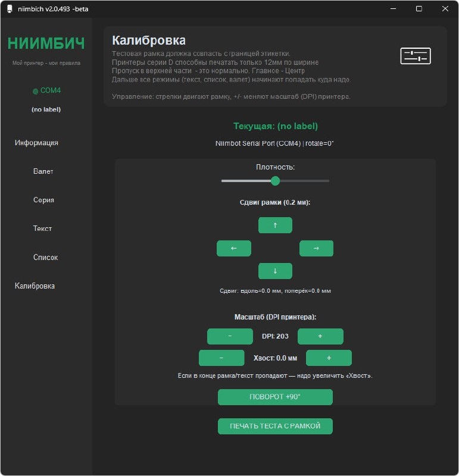The width and height of the screenshot is (459, 476).
Task: Maximize the niimbich window
Action: point(419,8)
